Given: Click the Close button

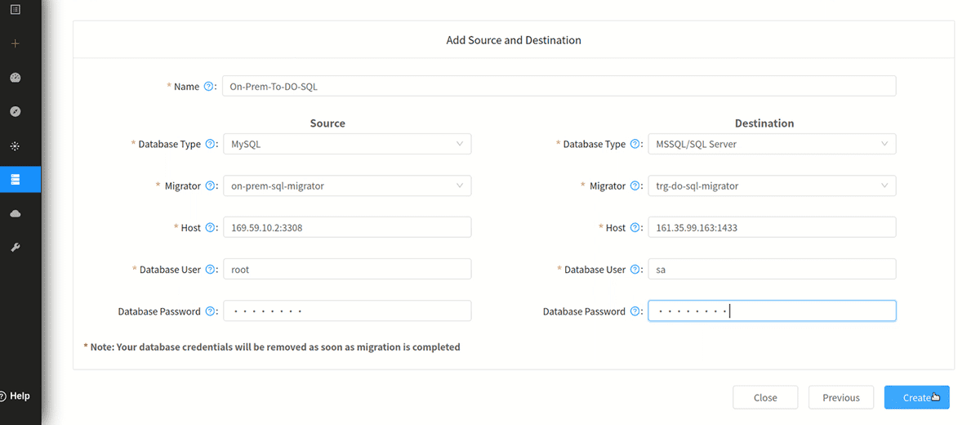Looking at the screenshot, I should 765,397.
